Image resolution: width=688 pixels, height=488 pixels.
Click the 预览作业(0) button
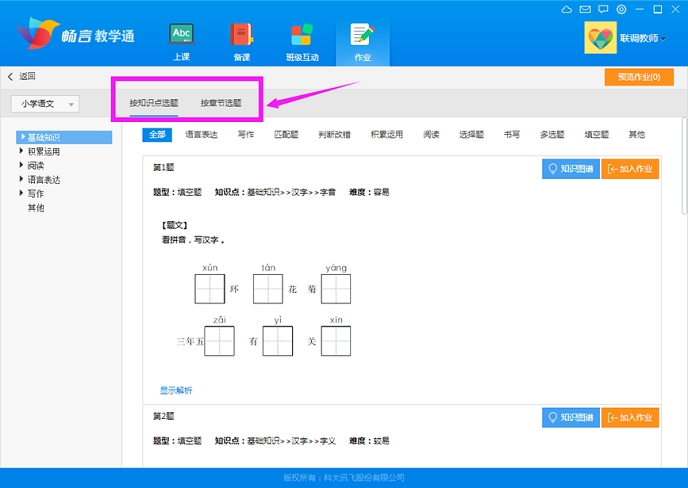click(638, 76)
